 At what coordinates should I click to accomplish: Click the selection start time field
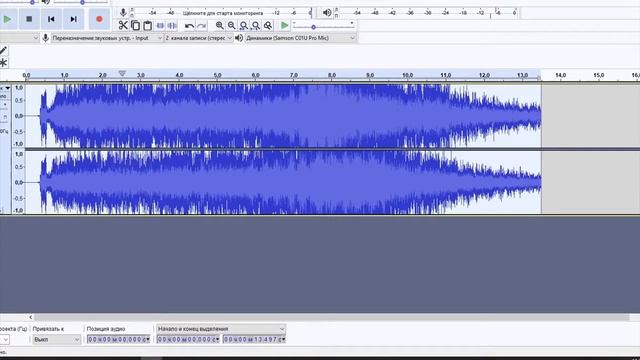pos(188,339)
